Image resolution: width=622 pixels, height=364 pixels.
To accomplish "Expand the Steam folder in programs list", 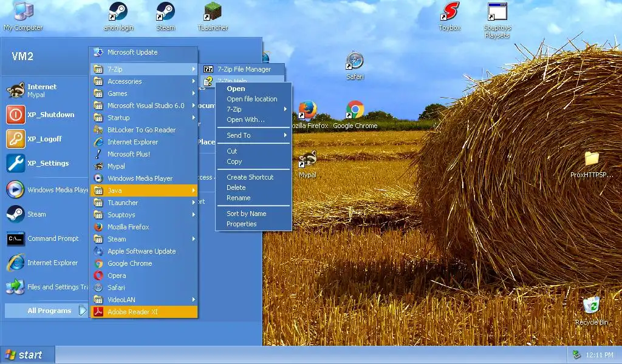I will coord(143,239).
